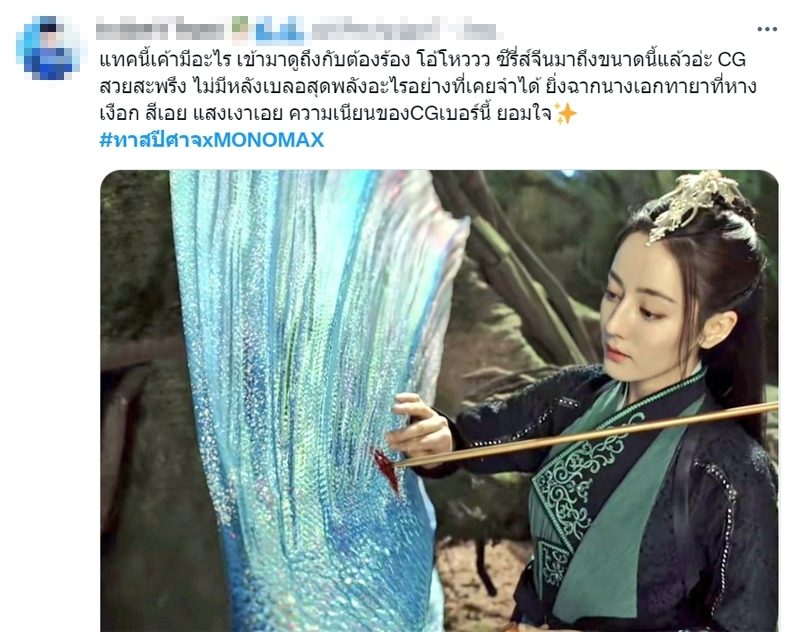This screenshot has height=632, width=800.
Task: Click the golden arrow shaft in the photo
Action: pos(587,435)
